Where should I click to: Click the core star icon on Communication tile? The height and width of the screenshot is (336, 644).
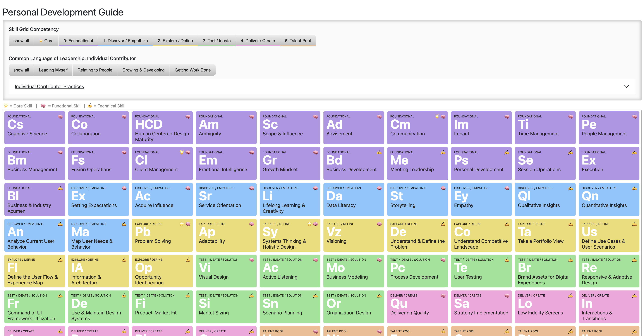tap(437, 116)
